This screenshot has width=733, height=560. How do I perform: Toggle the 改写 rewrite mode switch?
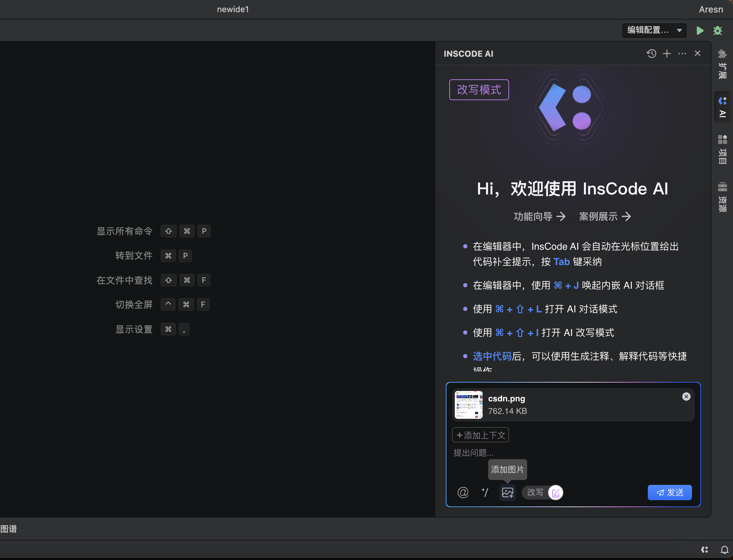coord(542,493)
